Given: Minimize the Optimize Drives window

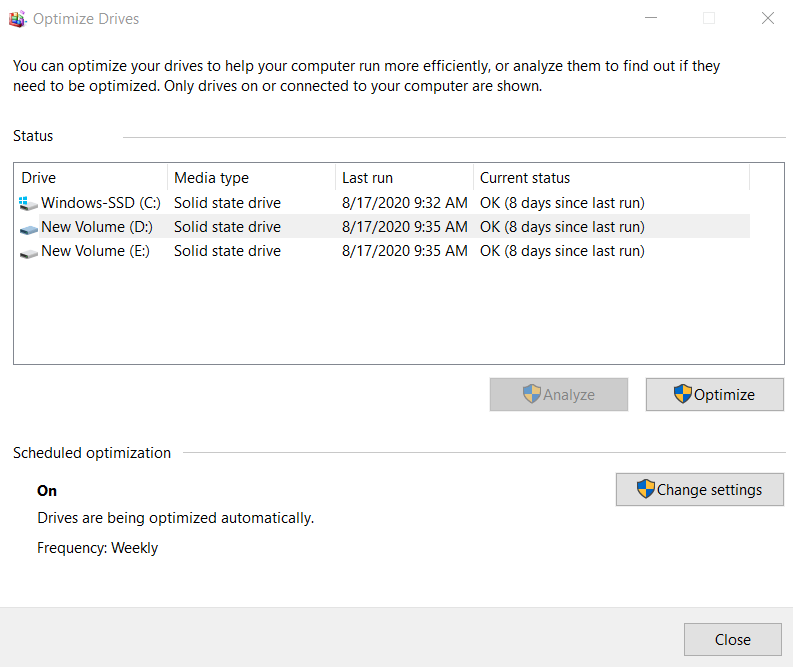Looking at the screenshot, I should coord(651,18).
